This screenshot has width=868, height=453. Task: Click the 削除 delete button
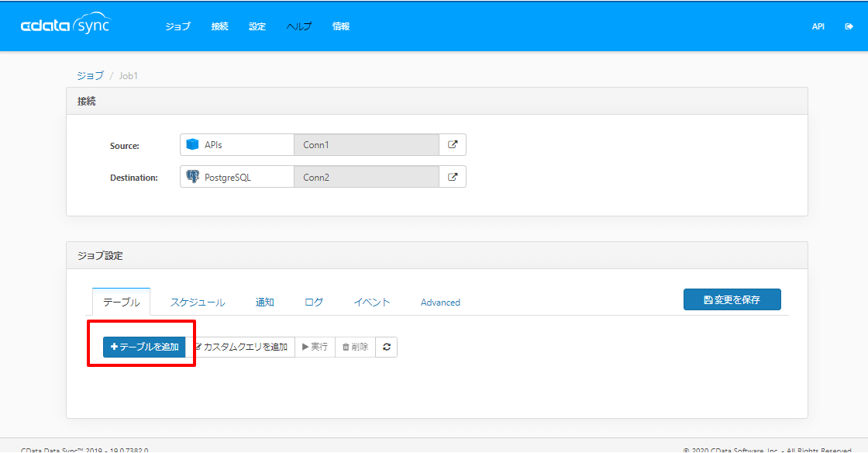point(356,347)
